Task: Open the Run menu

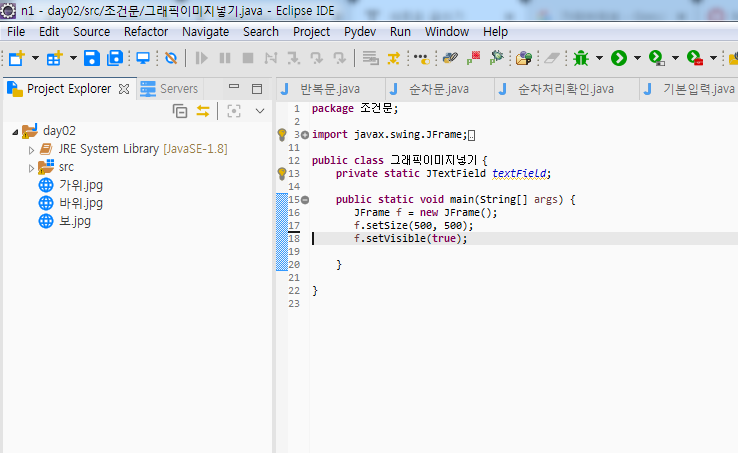Action: (x=400, y=32)
